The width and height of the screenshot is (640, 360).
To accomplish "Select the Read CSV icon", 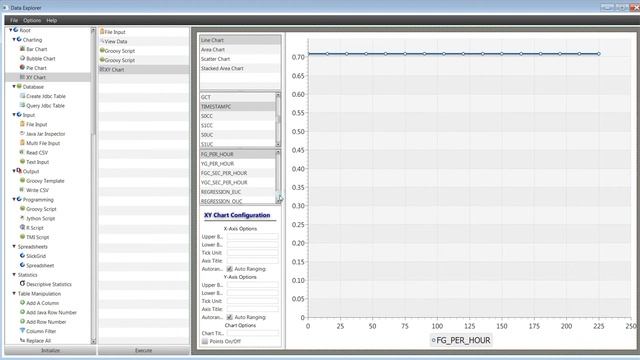I will coord(22,152).
